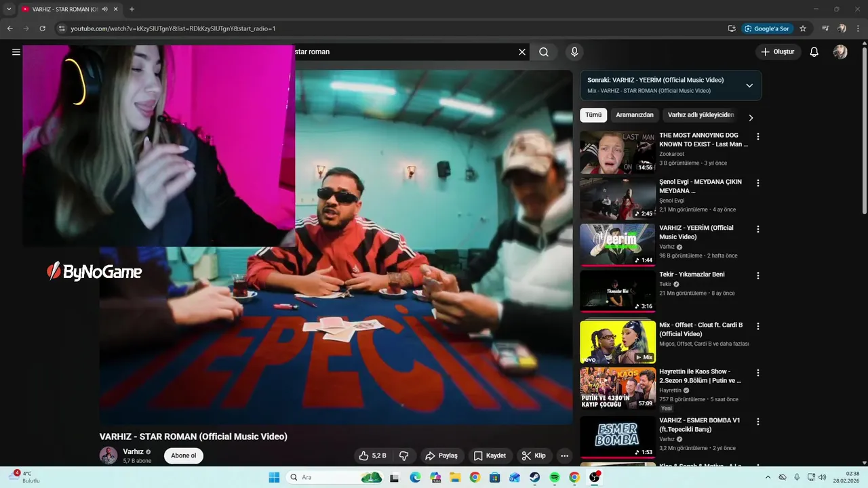
Task: Open options for Kaos Show video
Action: pos(758,373)
